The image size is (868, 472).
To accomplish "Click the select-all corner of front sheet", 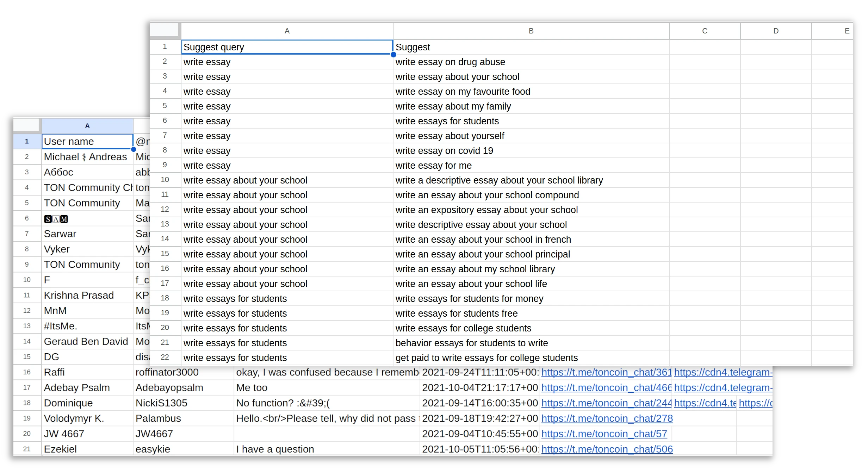I will pyautogui.click(x=165, y=30).
